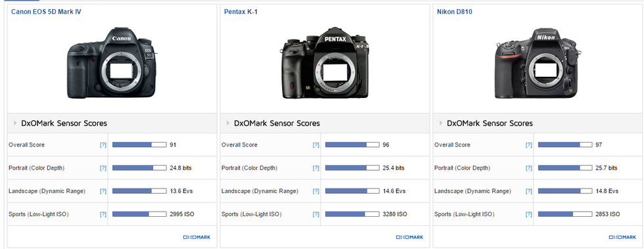
Task: Open help [?] for Pentax Portrait Color Depth
Action: click(316, 168)
